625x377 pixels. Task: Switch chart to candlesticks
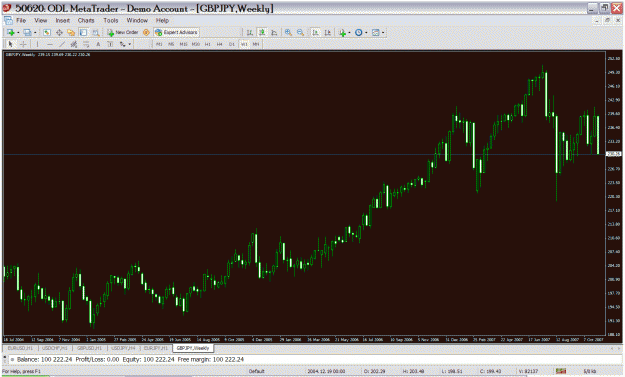click(x=262, y=32)
